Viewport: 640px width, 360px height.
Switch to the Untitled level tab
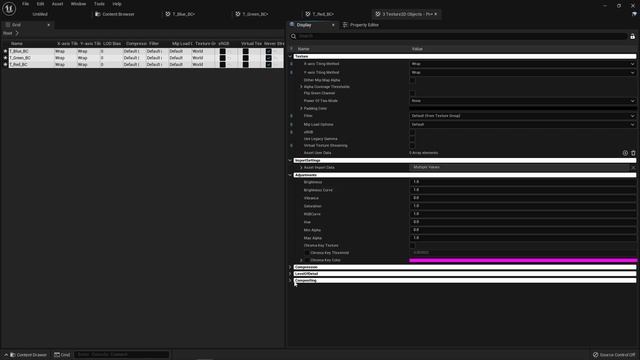[40, 14]
